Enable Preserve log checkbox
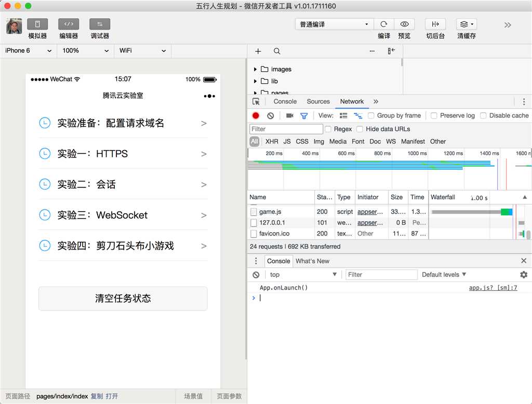This screenshot has width=532, height=404. (x=434, y=116)
